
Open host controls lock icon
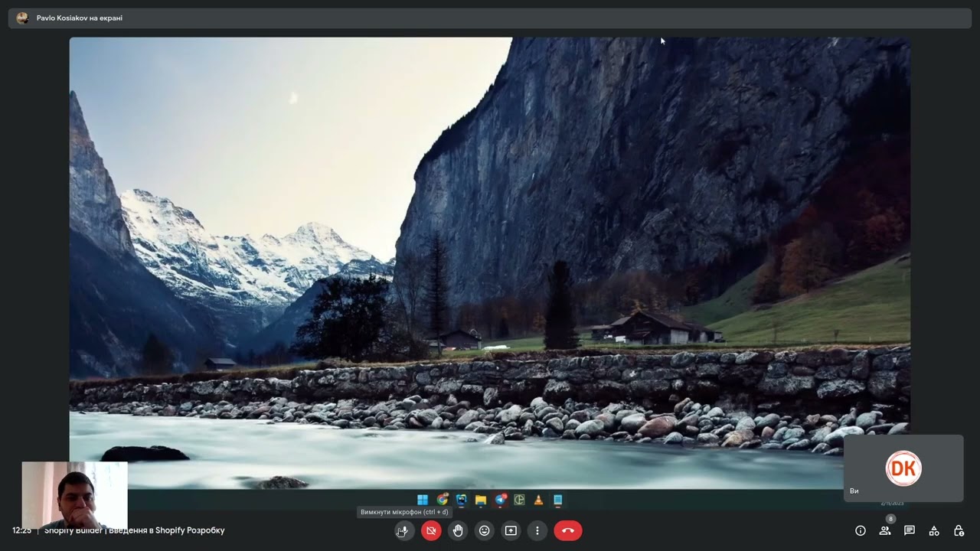(959, 530)
